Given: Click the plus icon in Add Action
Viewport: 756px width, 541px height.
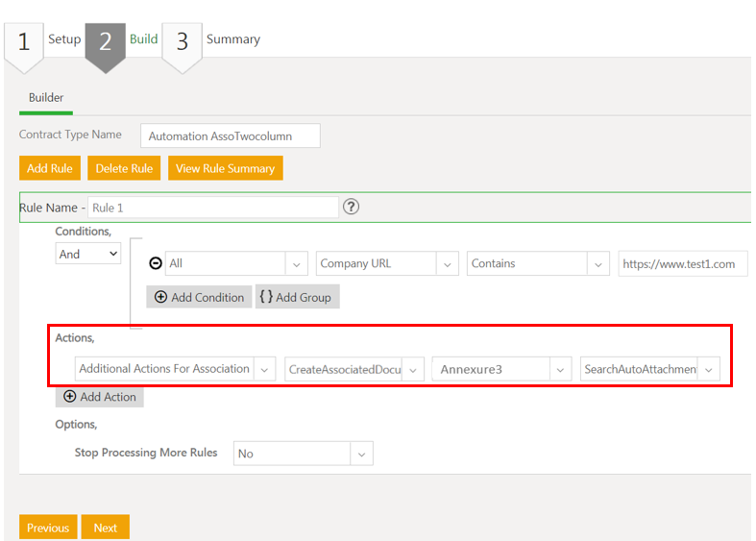Looking at the screenshot, I should [69, 397].
